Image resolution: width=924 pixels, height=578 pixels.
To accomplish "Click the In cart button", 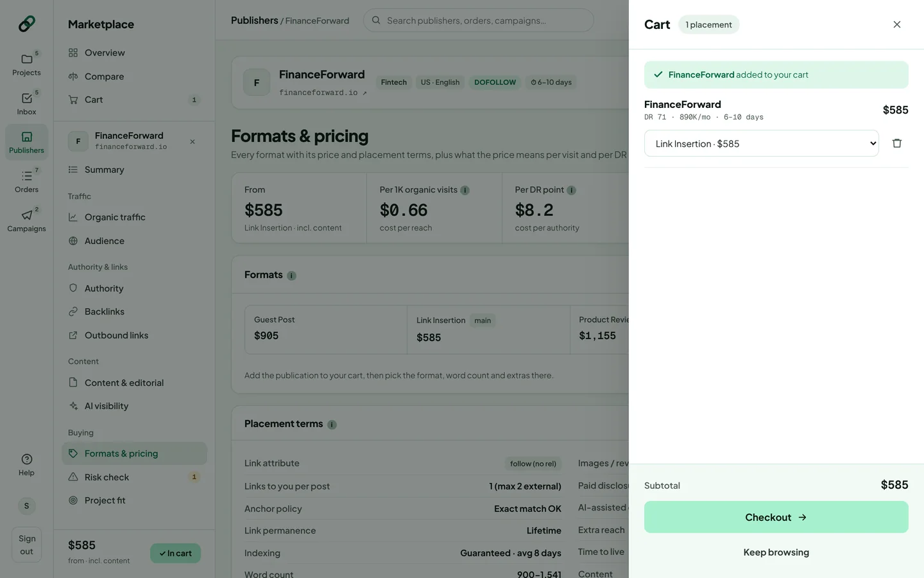I will pyautogui.click(x=175, y=553).
